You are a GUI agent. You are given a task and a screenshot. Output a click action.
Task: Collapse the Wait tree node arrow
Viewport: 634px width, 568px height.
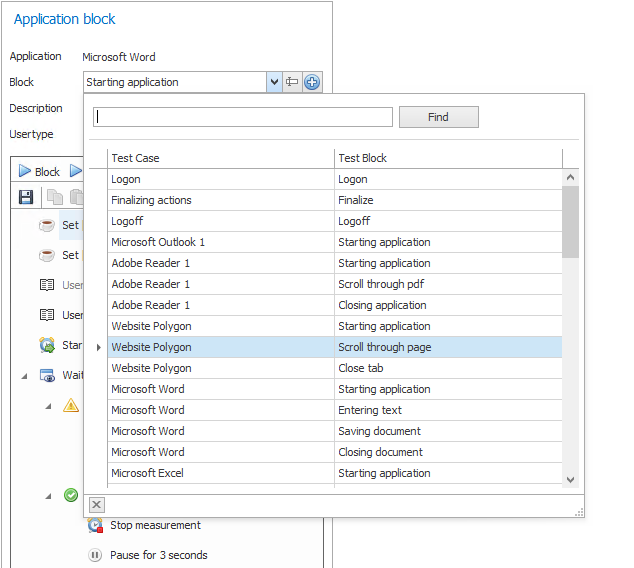(25, 376)
